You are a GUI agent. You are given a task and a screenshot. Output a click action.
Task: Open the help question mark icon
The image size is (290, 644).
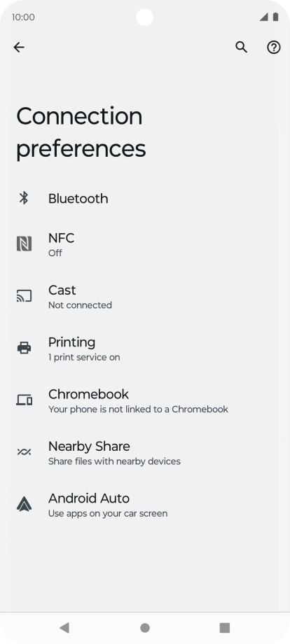click(274, 47)
